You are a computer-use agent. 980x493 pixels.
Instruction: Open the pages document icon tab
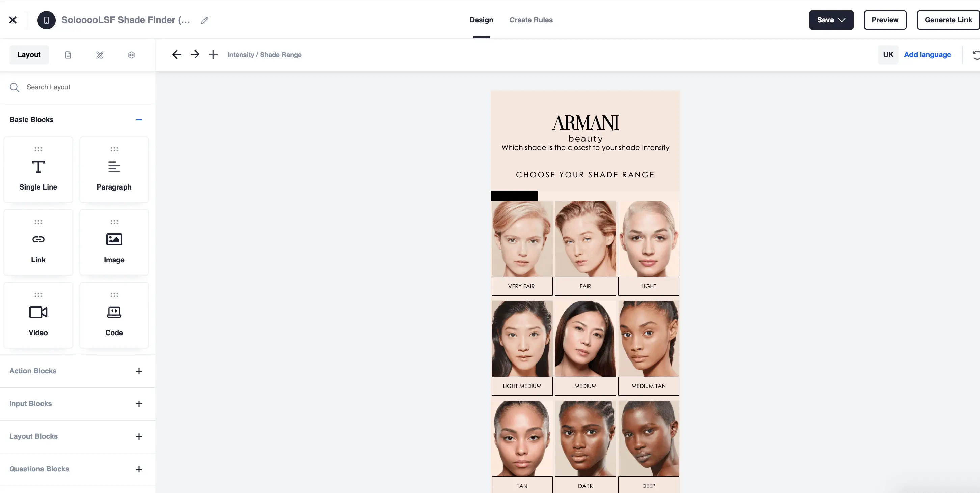[68, 55]
